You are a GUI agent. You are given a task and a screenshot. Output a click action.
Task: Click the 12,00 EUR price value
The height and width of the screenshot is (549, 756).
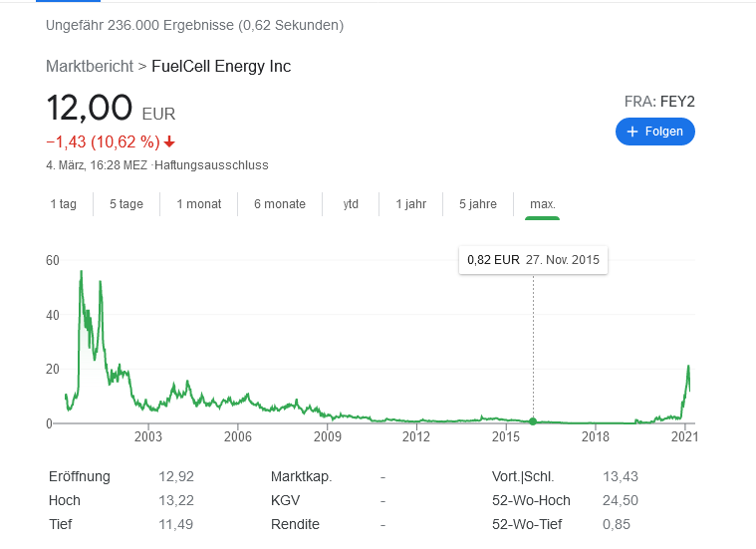point(90,108)
